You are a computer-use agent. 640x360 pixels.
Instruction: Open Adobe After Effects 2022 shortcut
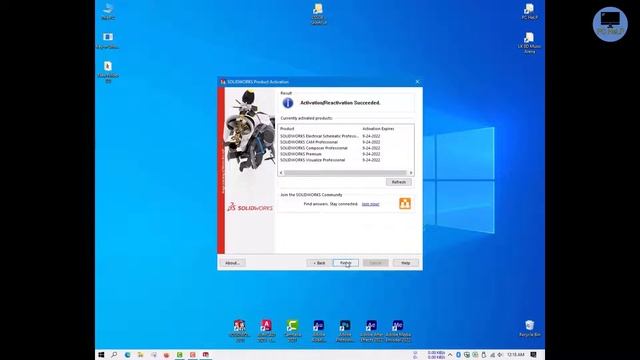tap(371, 330)
